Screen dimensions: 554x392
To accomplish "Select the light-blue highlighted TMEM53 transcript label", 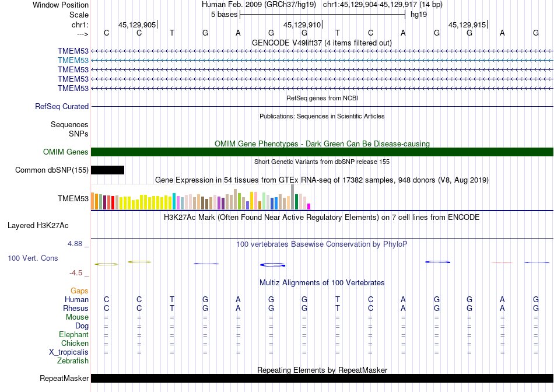I will click(73, 60).
